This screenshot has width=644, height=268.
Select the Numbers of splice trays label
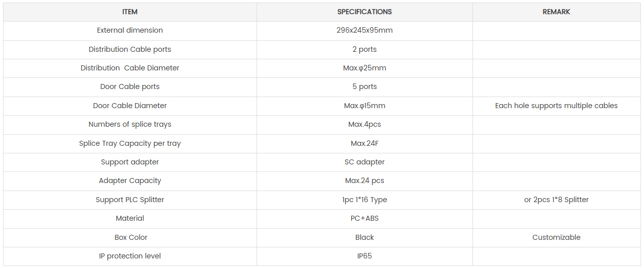tap(130, 124)
